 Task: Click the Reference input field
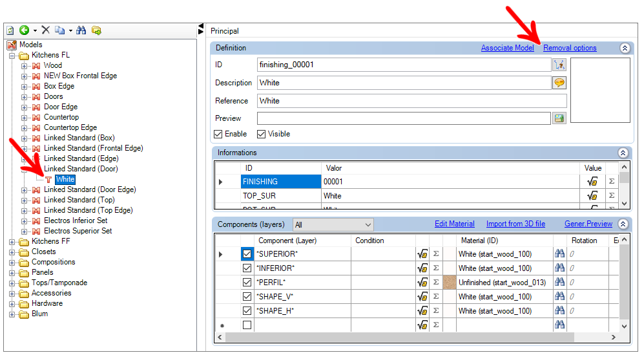click(412, 101)
